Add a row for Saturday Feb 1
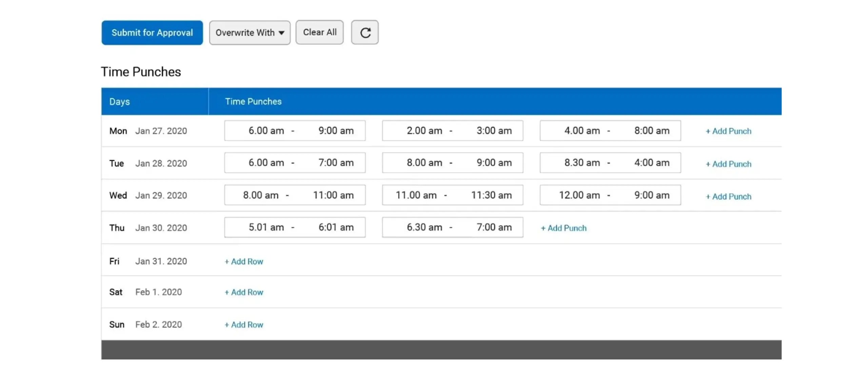Viewport: 868px width, 373px height. [243, 292]
